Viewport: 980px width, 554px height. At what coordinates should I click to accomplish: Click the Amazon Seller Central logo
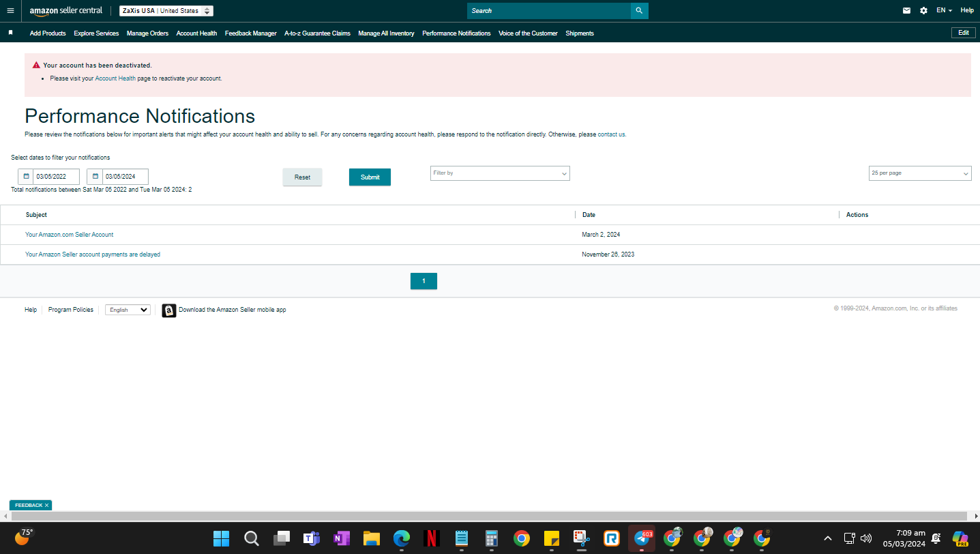pos(65,11)
